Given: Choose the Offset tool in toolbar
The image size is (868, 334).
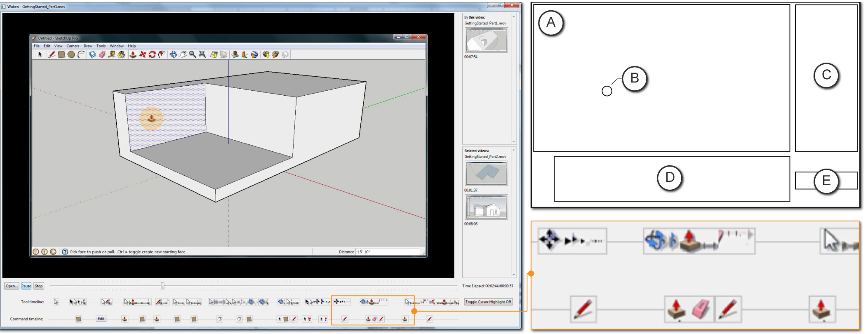Looking at the screenshot, I should point(162,54).
